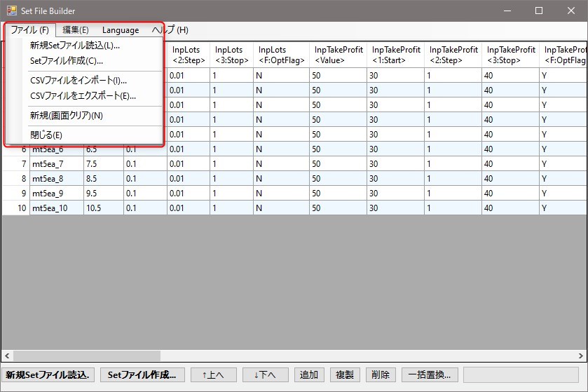
Task: Click InpLots Stop 1 in mt5ea_9 row
Action: [x=231, y=193]
